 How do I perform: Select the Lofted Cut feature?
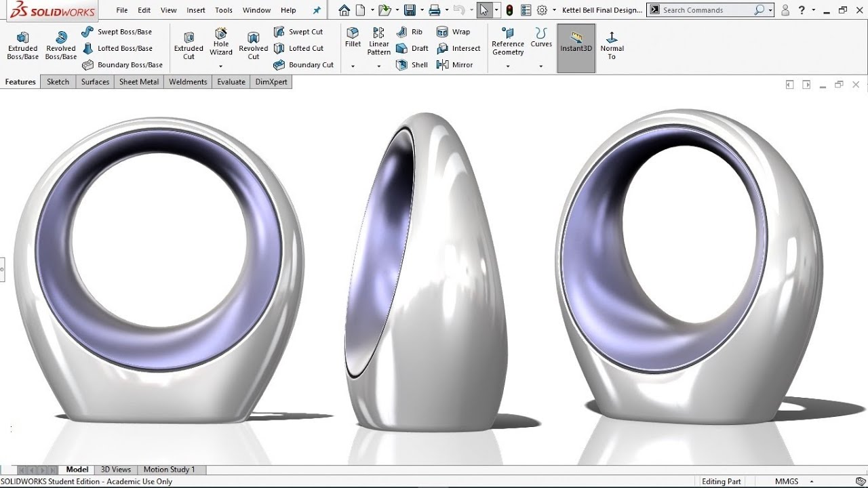298,48
